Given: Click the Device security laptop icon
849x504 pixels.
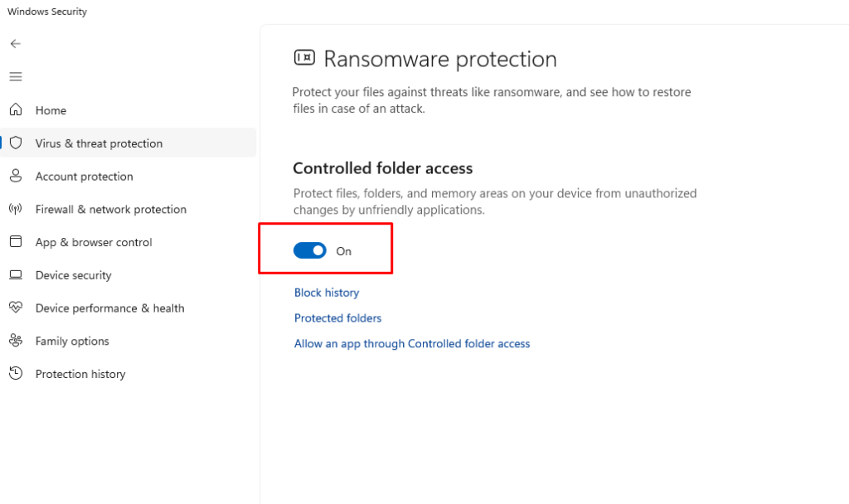Looking at the screenshot, I should tap(15, 275).
